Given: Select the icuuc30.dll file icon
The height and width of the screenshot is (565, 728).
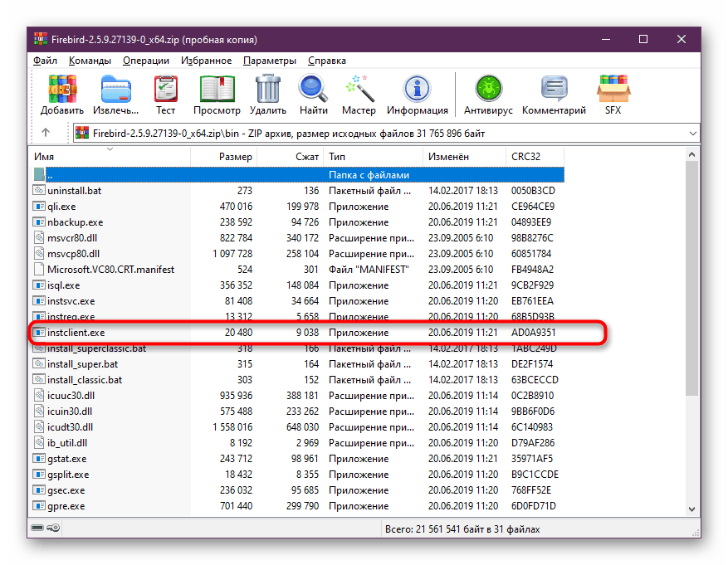Looking at the screenshot, I should click(39, 395).
